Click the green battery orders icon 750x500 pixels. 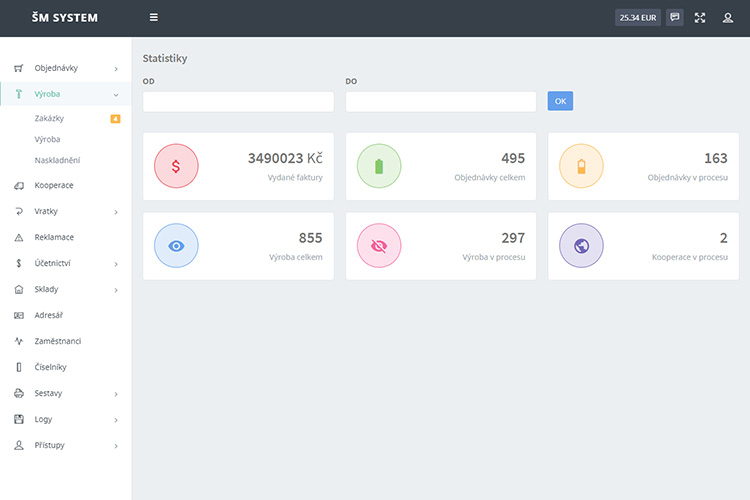(x=379, y=166)
